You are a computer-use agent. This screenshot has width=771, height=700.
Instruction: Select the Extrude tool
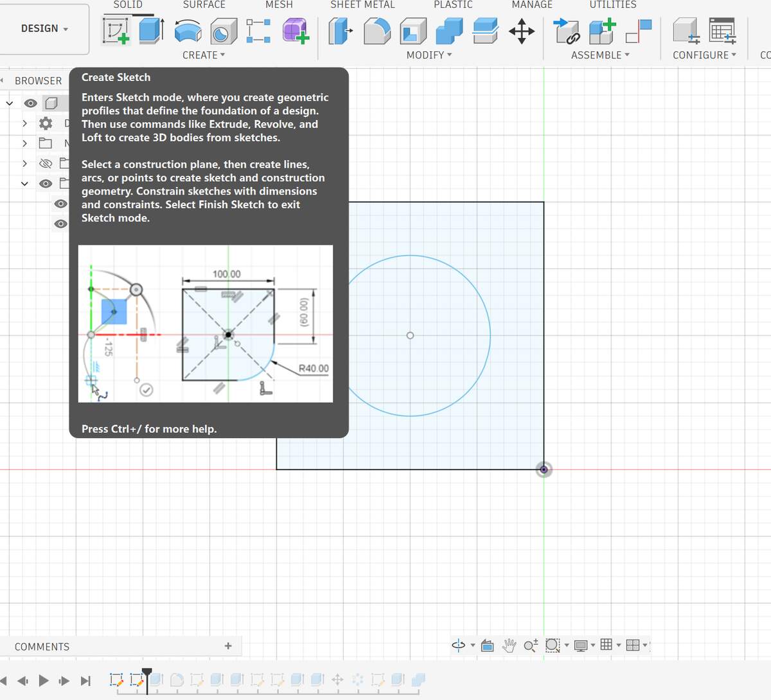point(151,31)
